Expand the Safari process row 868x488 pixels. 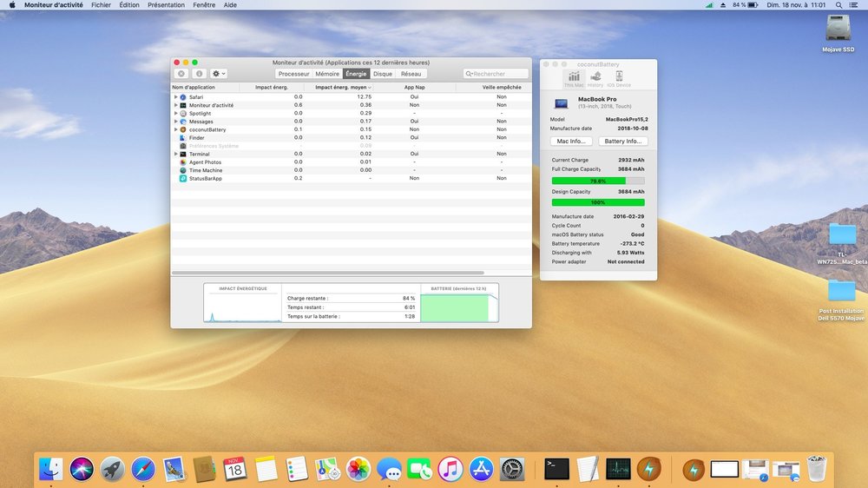click(x=175, y=97)
